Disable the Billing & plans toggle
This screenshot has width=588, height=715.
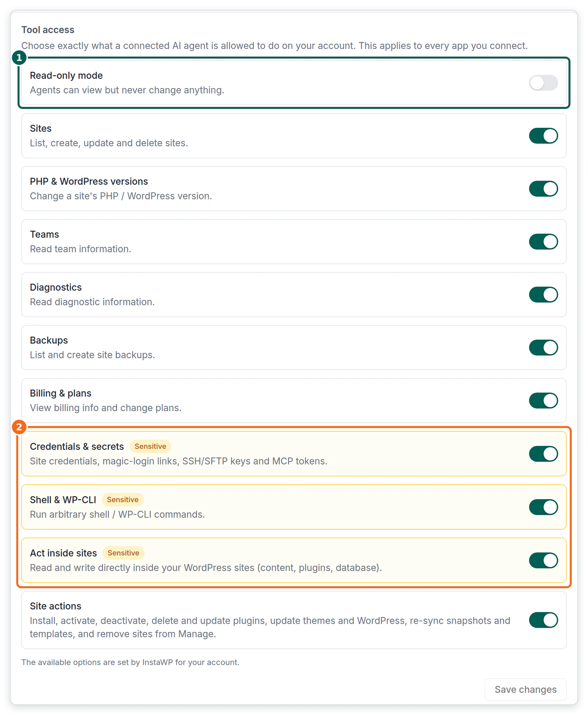click(543, 400)
